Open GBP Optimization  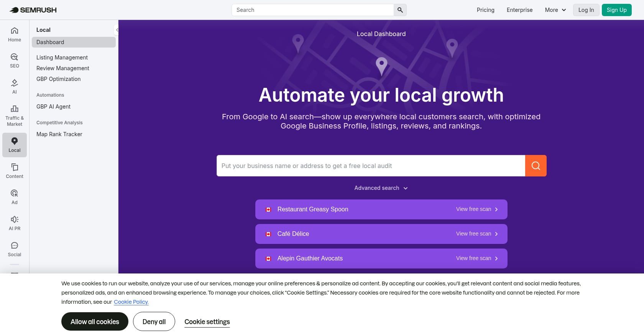(59, 79)
